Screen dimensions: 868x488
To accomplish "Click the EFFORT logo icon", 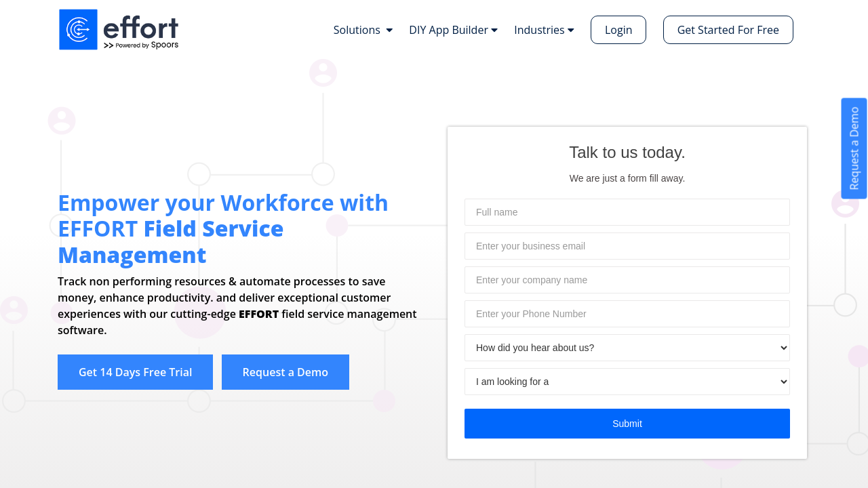I will pos(79,29).
